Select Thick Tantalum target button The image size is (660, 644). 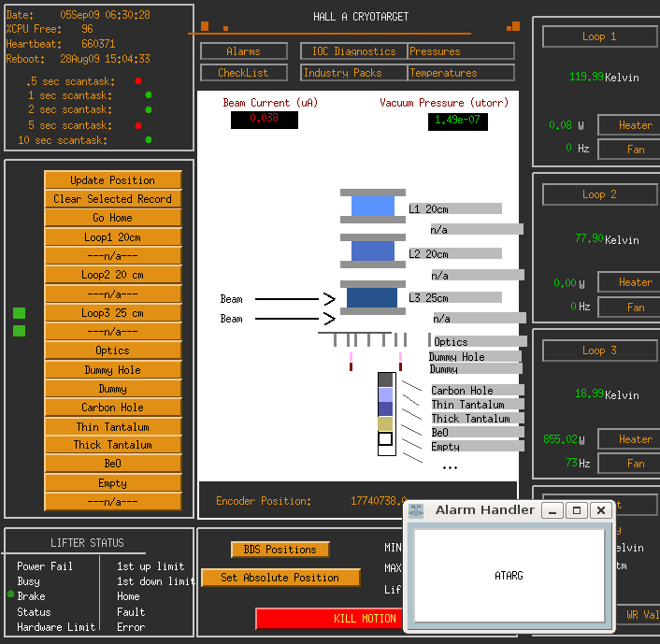(x=113, y=445)
